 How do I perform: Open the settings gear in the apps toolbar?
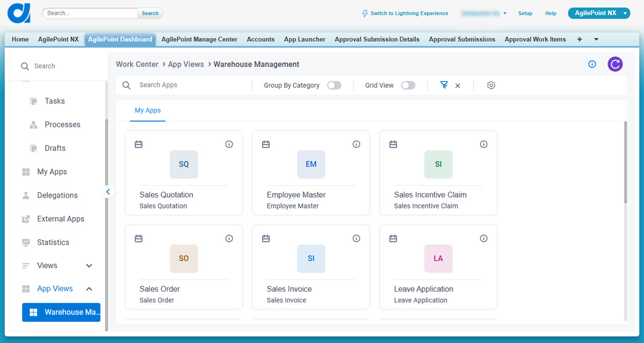pos(491,85)
